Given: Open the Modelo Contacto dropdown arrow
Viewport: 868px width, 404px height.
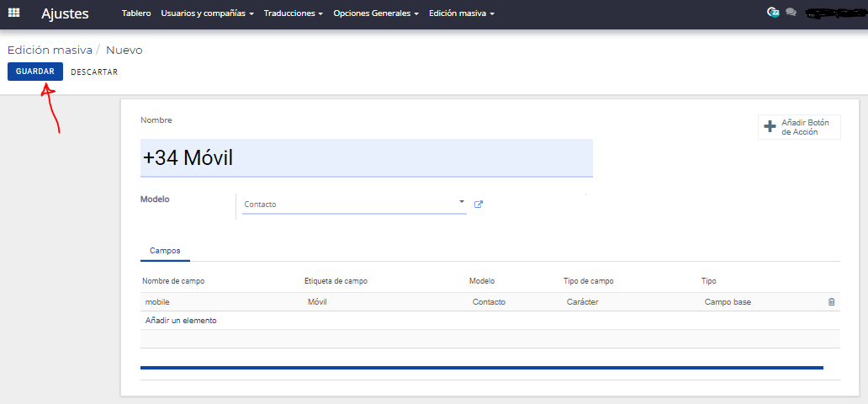Looking at the screenshot, I should click(x=462, y=202).
